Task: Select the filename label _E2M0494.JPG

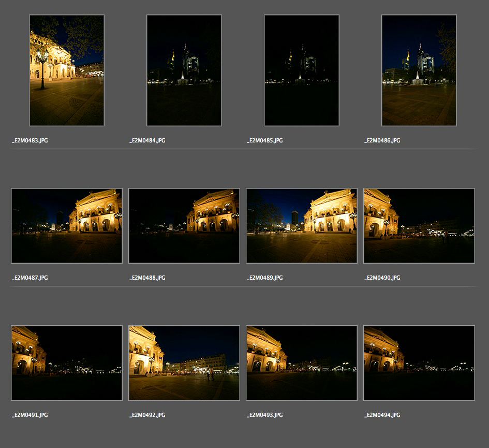Action: 382,415
